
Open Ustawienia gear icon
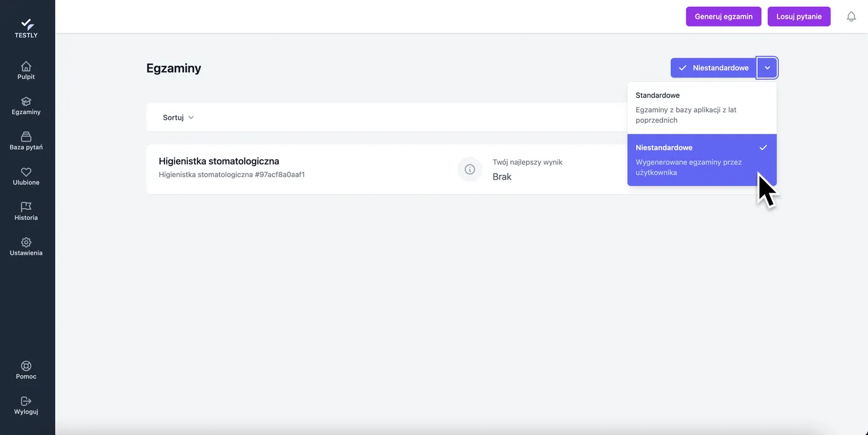coord(26,242)
